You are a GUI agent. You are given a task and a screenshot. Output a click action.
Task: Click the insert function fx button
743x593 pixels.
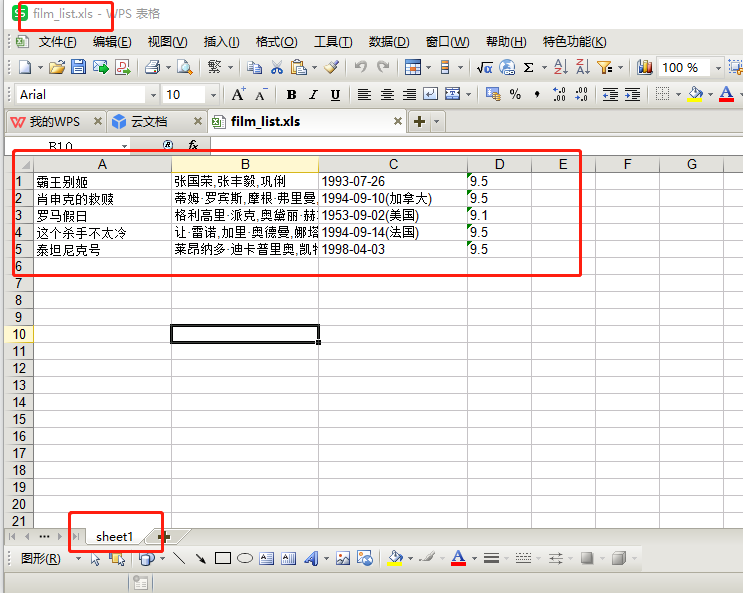point(193,145)
